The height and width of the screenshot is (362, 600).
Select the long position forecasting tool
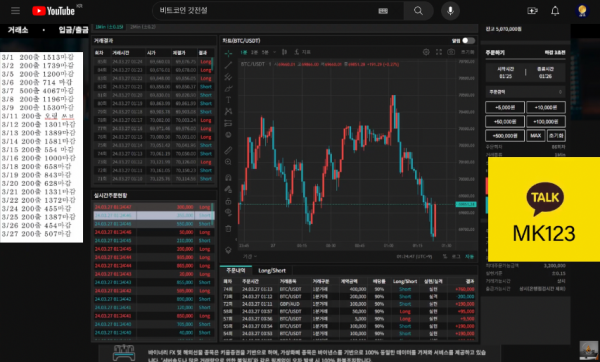[x=228, y=123]
